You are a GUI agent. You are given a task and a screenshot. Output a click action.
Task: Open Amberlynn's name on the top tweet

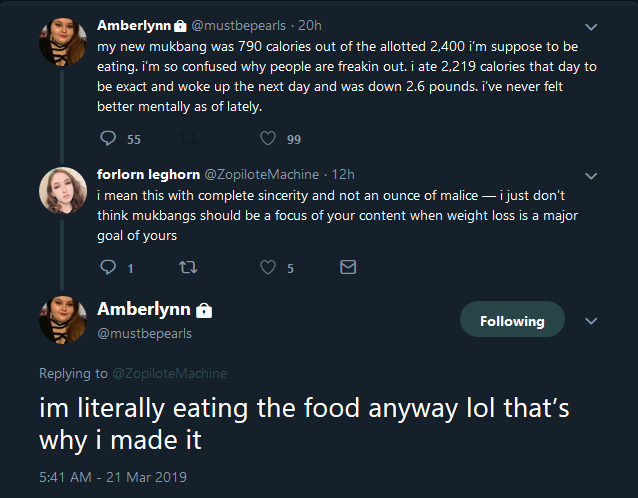pos(134,26)
